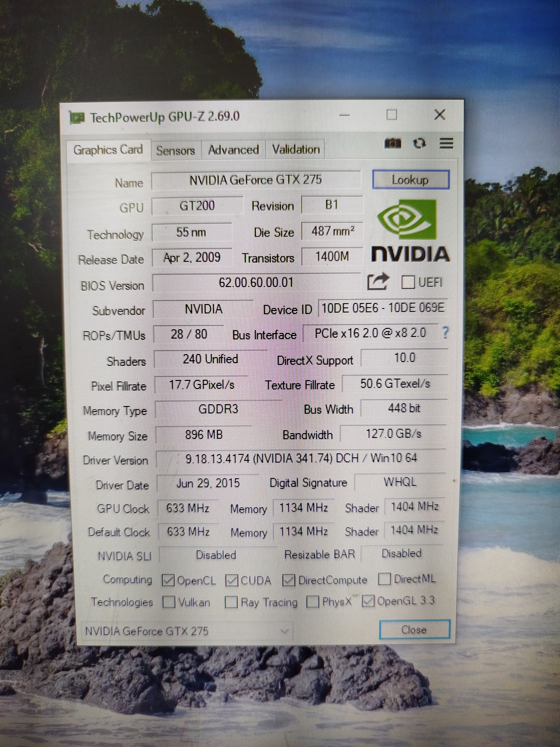Click the BIOS export share icon
560x747 pixels.
tap(378, 281)
